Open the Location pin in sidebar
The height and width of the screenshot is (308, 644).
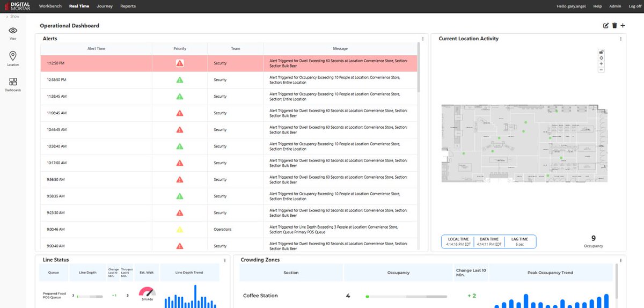point(13,56)
